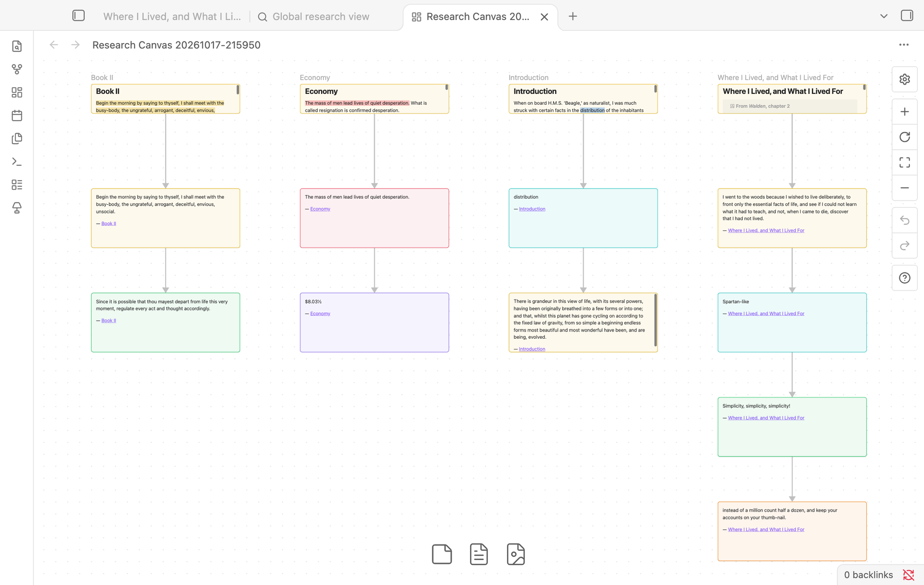Open canvas settings gear
The width and height of the screenshot is (924, 585).
pyautogui.click(x=904, y=80)
